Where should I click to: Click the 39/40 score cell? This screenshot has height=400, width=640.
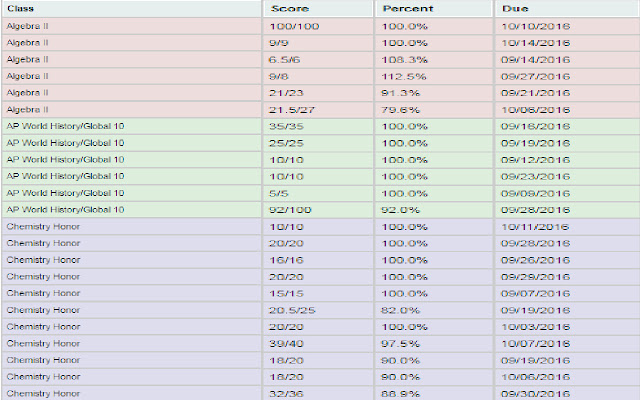click(x=287, y=343)
